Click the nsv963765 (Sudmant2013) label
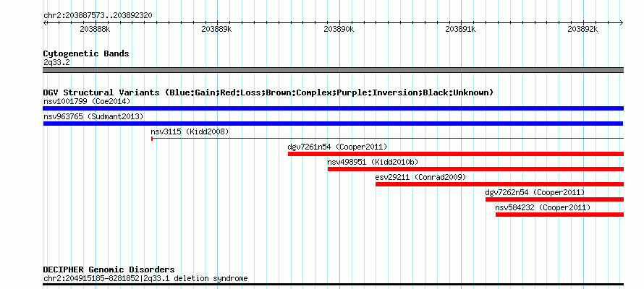Viewport: 644px width, 289px height. (x=93, y=116)
